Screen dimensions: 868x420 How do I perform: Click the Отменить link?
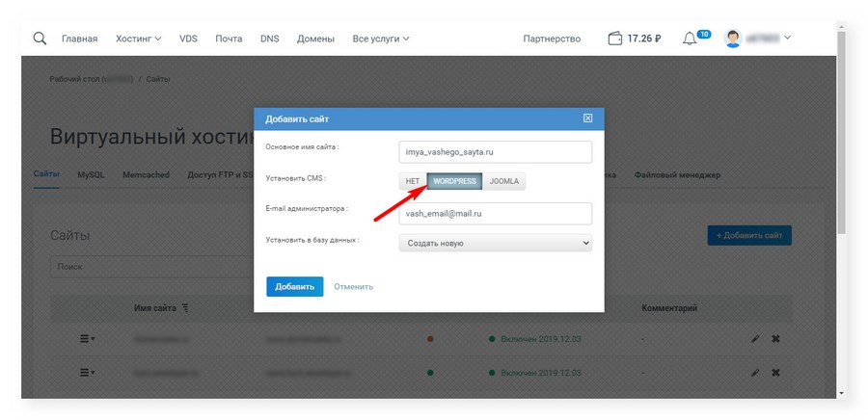353,286
